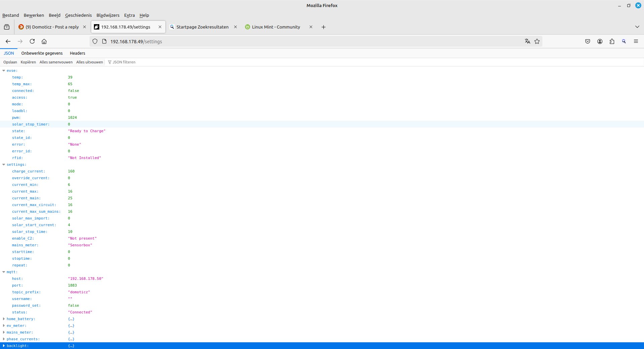Click Alles samenvouwen to collapse all

point(56,62)
